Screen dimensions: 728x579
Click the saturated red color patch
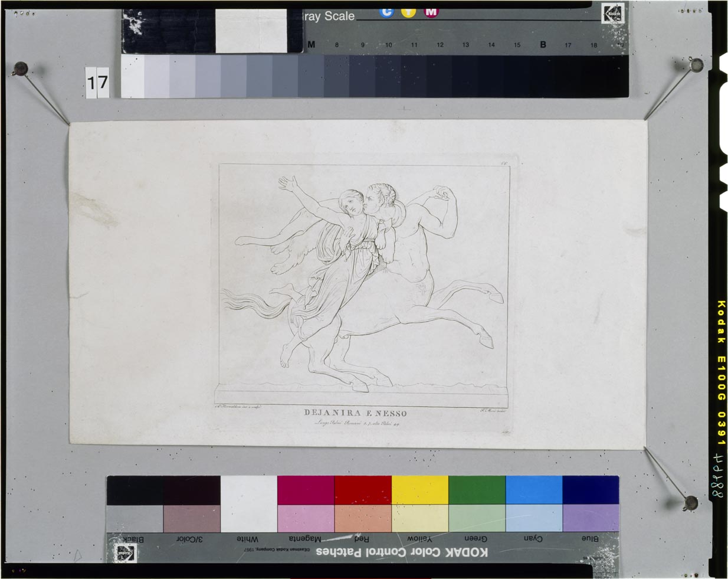[x=363, y=490]
